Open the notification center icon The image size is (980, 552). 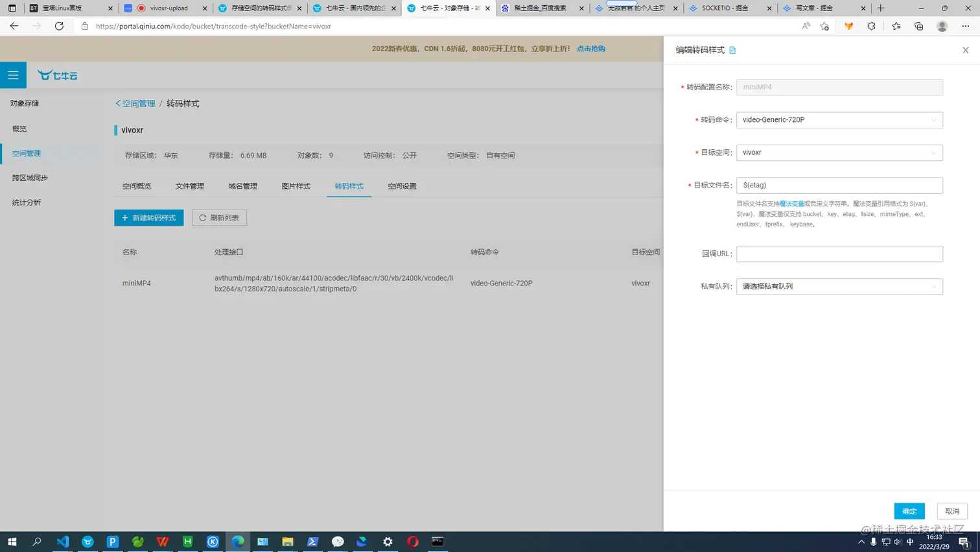964,542
